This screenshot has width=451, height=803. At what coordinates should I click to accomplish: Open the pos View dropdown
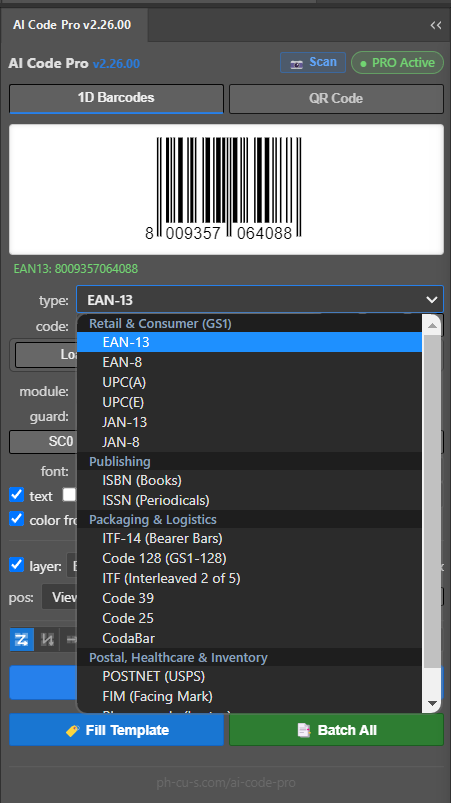tap(59, 597)
